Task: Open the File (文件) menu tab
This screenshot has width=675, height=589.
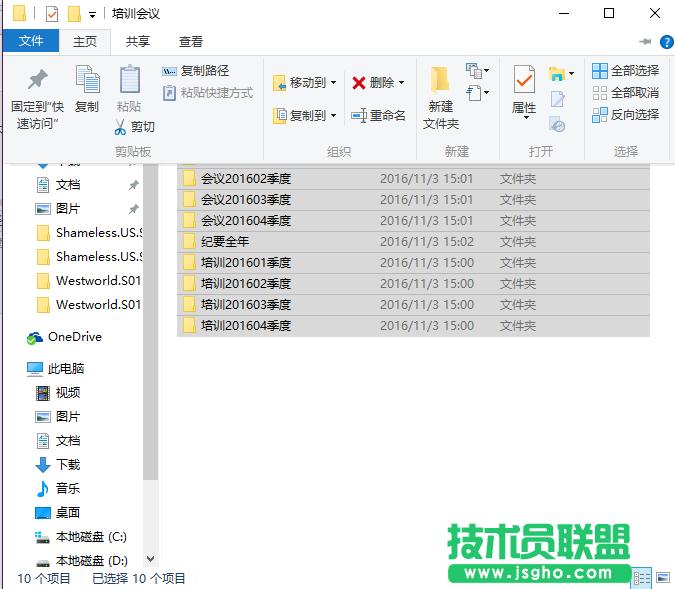Action: pyautogui.click(x=31, y=41)
